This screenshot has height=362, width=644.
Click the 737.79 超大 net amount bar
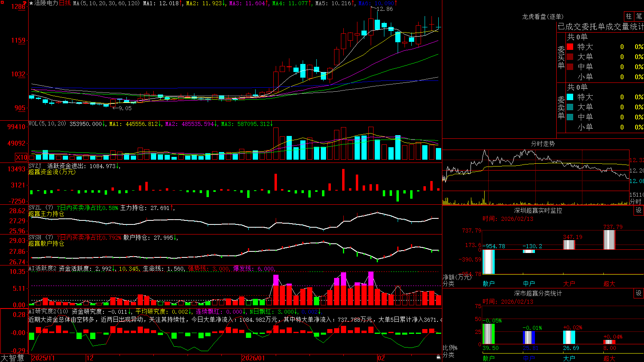[609, 240]
